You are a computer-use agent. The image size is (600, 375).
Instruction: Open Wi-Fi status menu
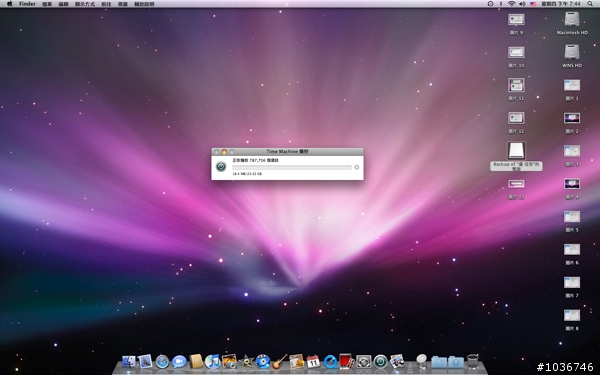point(512,4)
